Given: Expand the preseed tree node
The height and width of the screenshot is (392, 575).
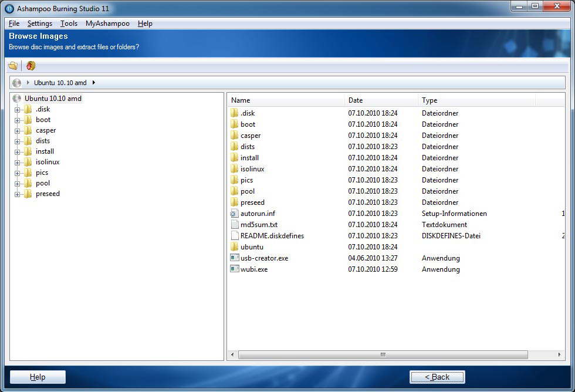Looking at the screenshot, I should pos(18,194).
